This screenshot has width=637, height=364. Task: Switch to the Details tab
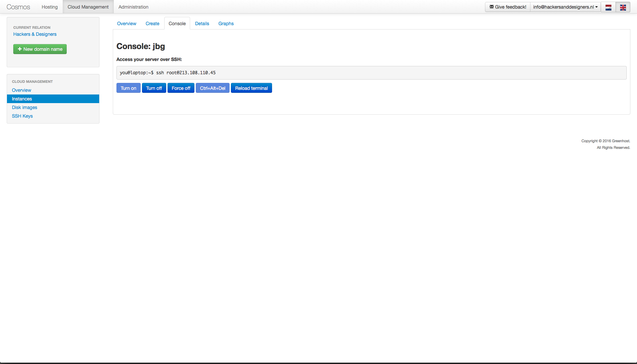pos(202,24)
